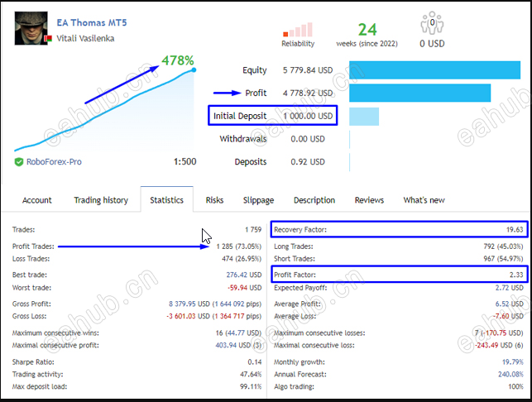
Task: Click the Withdrawals 0.00 USD value
Action: 308,139
